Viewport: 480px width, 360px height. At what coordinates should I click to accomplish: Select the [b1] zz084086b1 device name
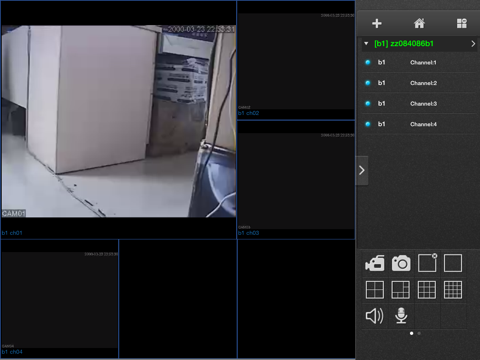tap(404, 44)
